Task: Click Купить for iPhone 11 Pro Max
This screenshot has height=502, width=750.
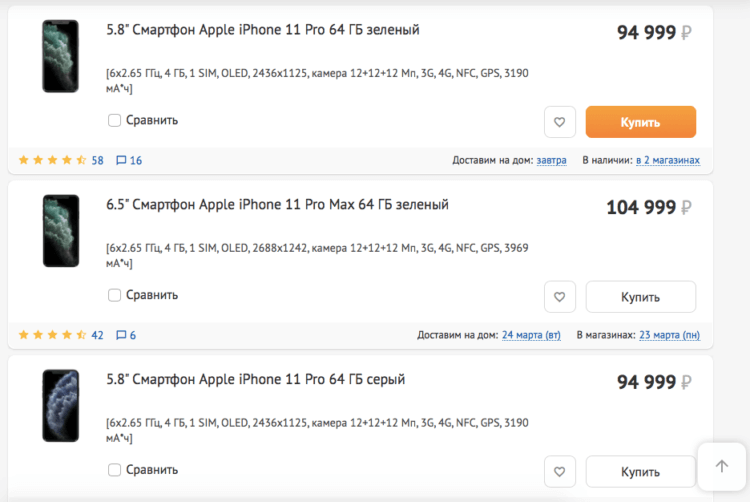Action: pyautogui.click(x=640, y=297)
